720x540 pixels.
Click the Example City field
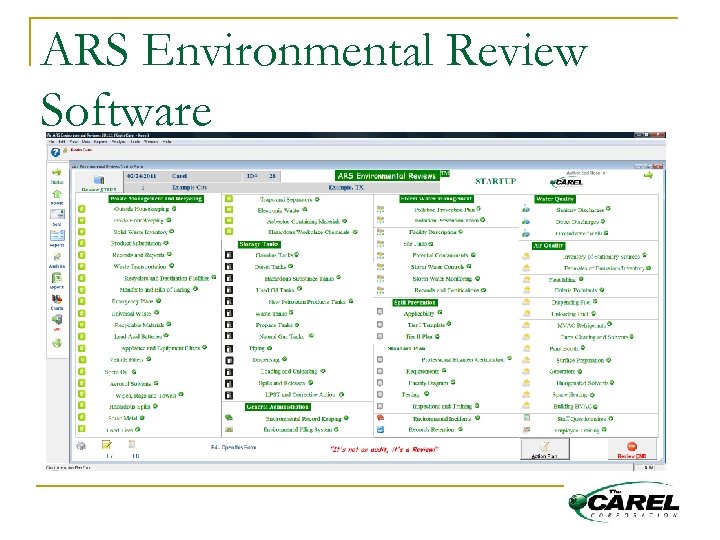189,187
